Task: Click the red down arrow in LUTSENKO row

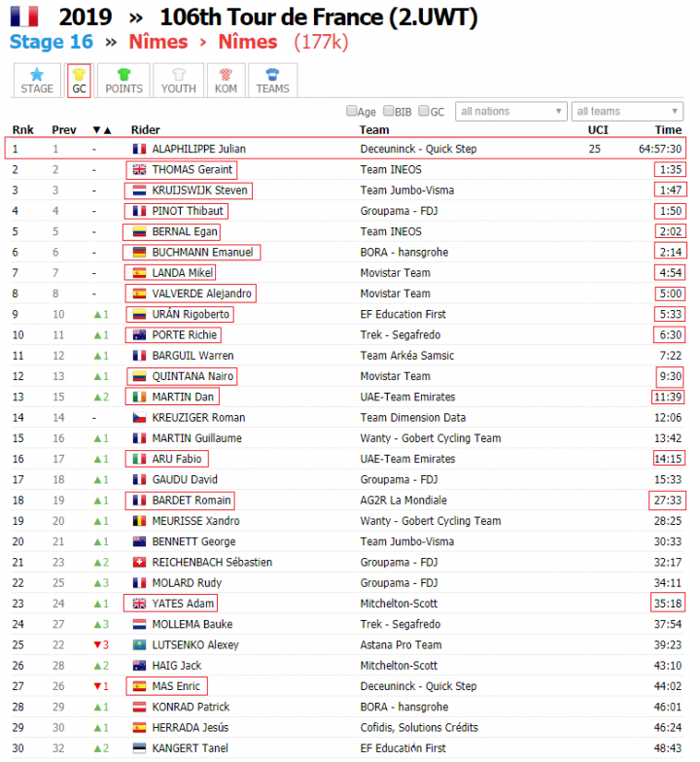Action: coord(97,645)
